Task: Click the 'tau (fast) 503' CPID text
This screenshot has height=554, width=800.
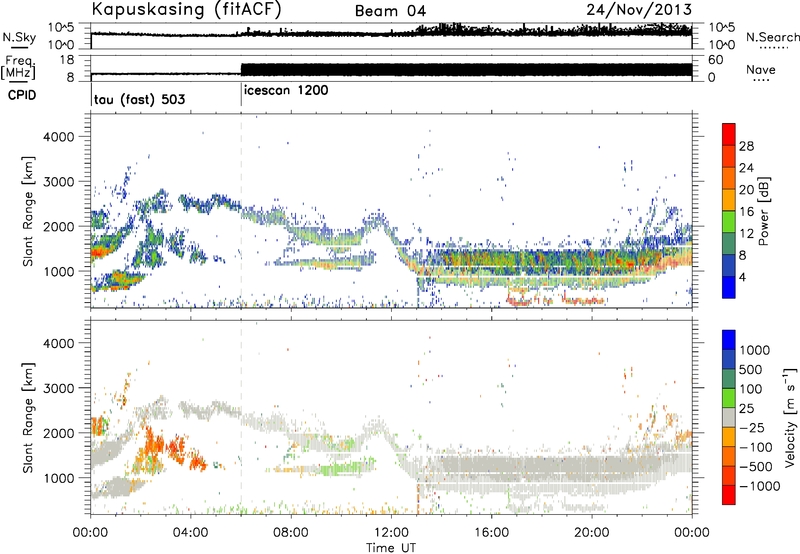Action: 139,99
